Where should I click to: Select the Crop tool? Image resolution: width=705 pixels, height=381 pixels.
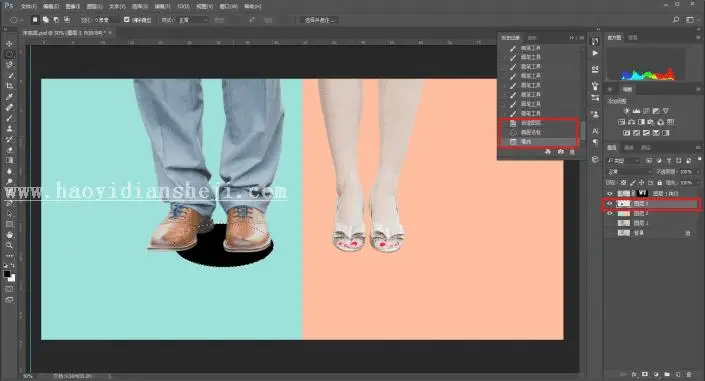(x=9, y=86)
